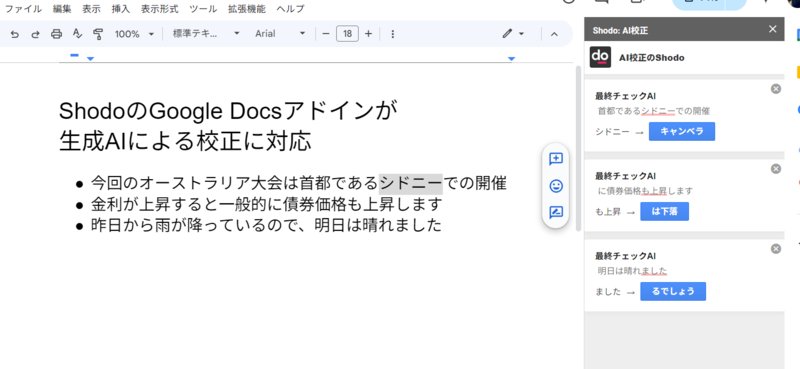Redo the last action
The height and width of the screenshot is (369, 800).
pos(36,34)
